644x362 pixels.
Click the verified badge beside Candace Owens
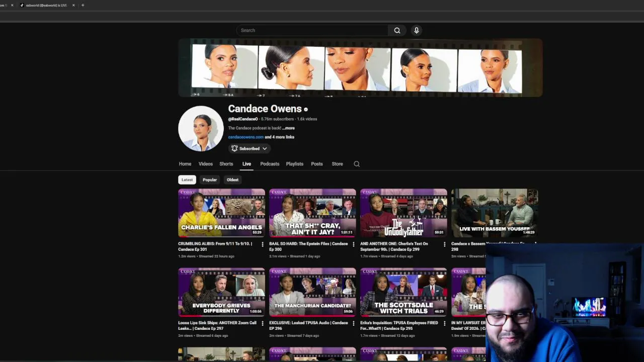(x=305, y=109)
